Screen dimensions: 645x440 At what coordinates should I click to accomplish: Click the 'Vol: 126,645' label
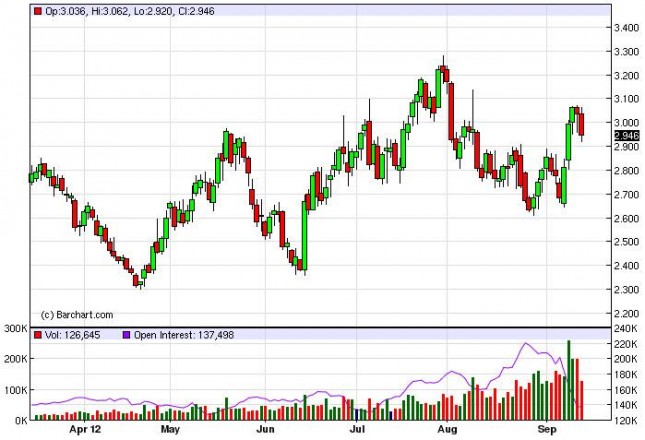(x=72, y=335)
